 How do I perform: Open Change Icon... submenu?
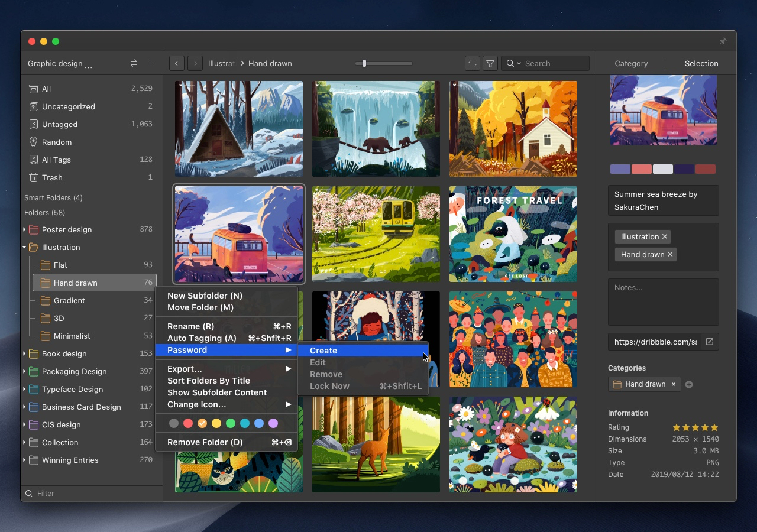point(226,404)
